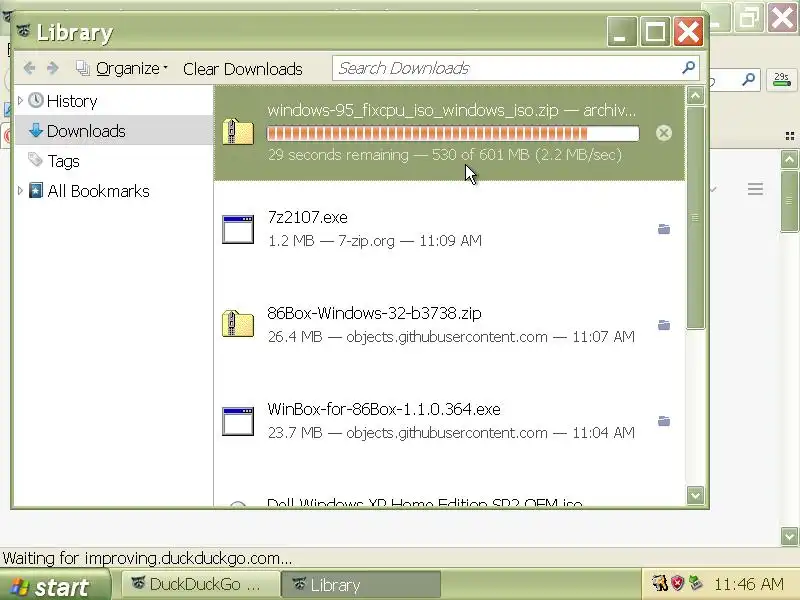Select 86Box-Windows-32-b3738.zip entry

click(x=449, y=324)
